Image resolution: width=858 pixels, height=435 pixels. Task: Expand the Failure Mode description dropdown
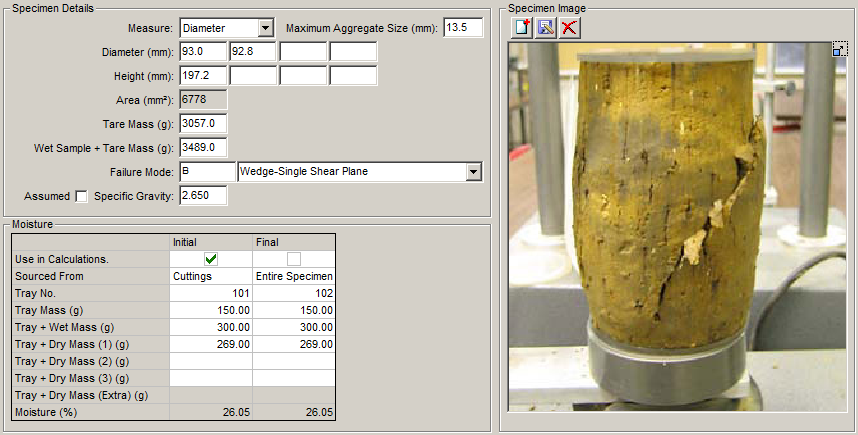pos(474,172)
